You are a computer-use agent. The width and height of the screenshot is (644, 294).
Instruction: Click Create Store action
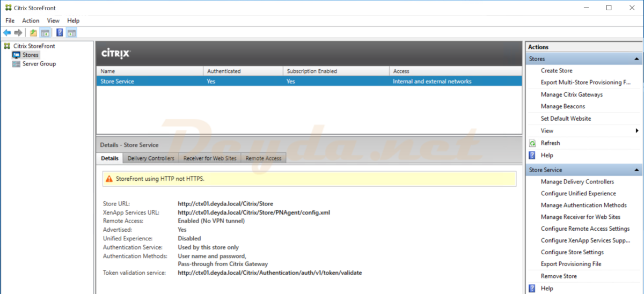(x=557, y=71)
